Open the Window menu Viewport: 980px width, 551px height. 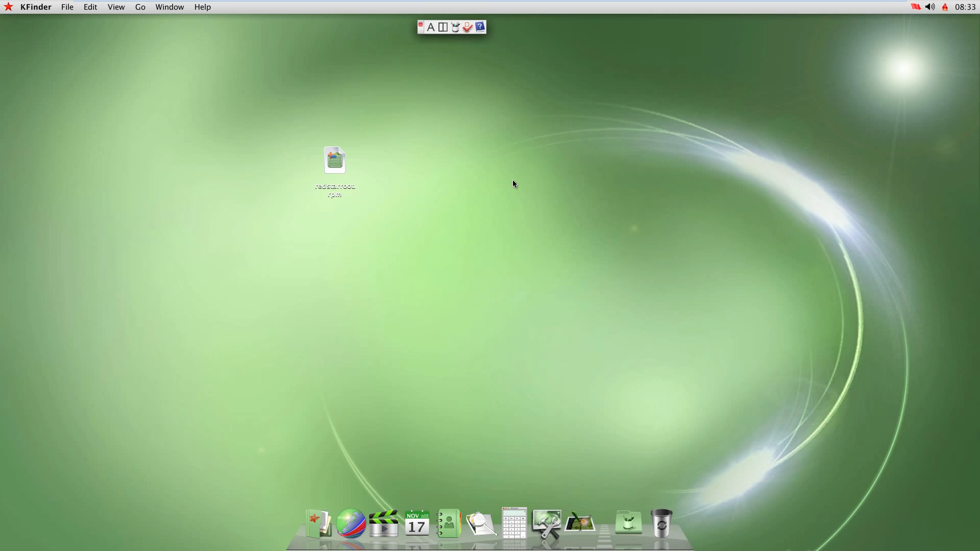click(x=169, y=7)
